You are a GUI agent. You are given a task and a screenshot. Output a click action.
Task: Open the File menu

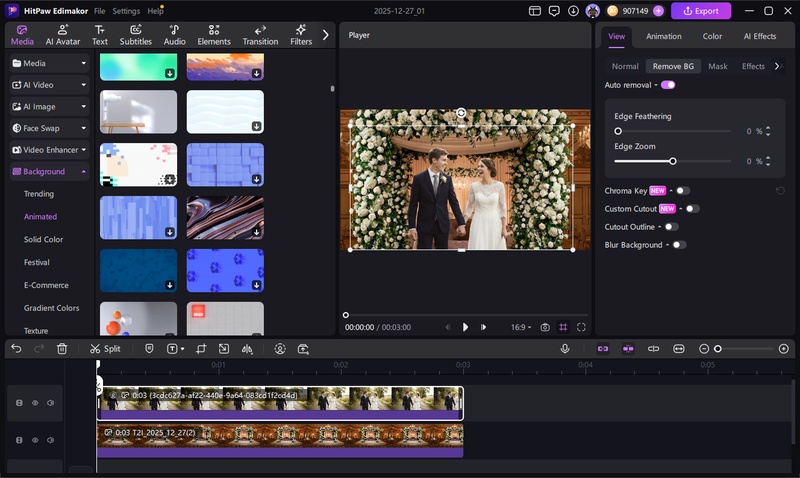point(99,11)
